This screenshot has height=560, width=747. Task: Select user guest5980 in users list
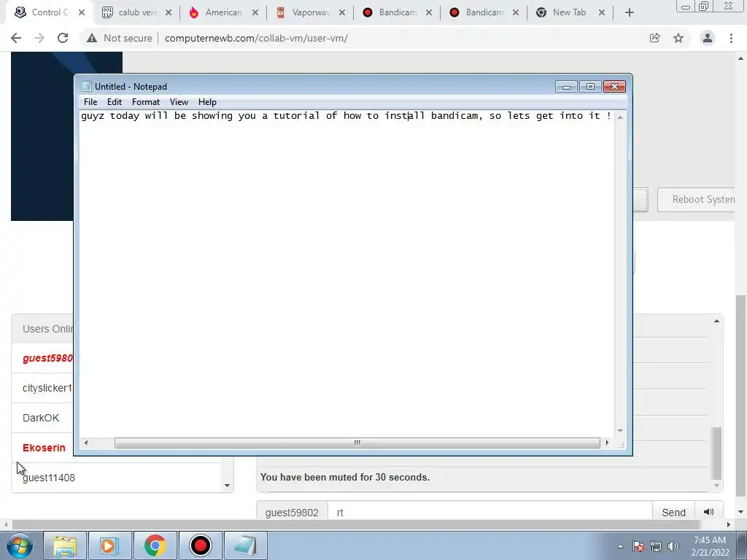coord(47,358)
